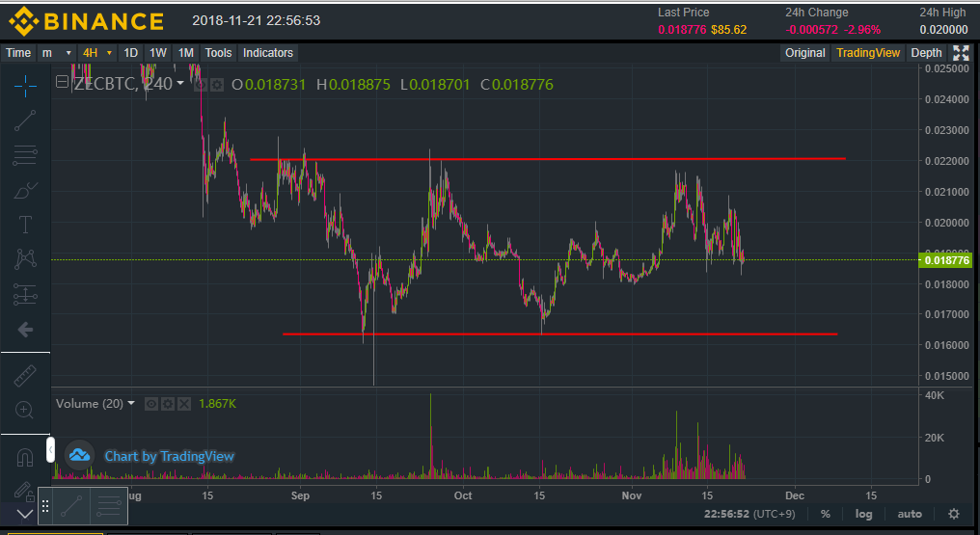Select the trend line drawing tool

[25, 120]
